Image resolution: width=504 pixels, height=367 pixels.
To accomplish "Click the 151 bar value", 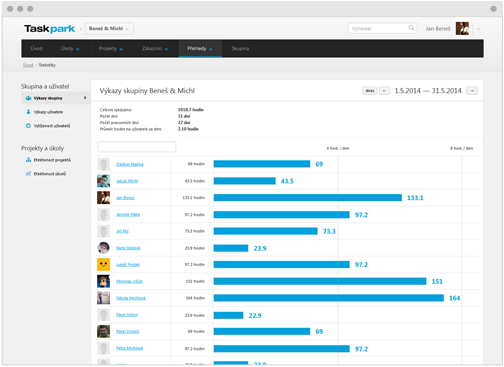I will point(437,281).
